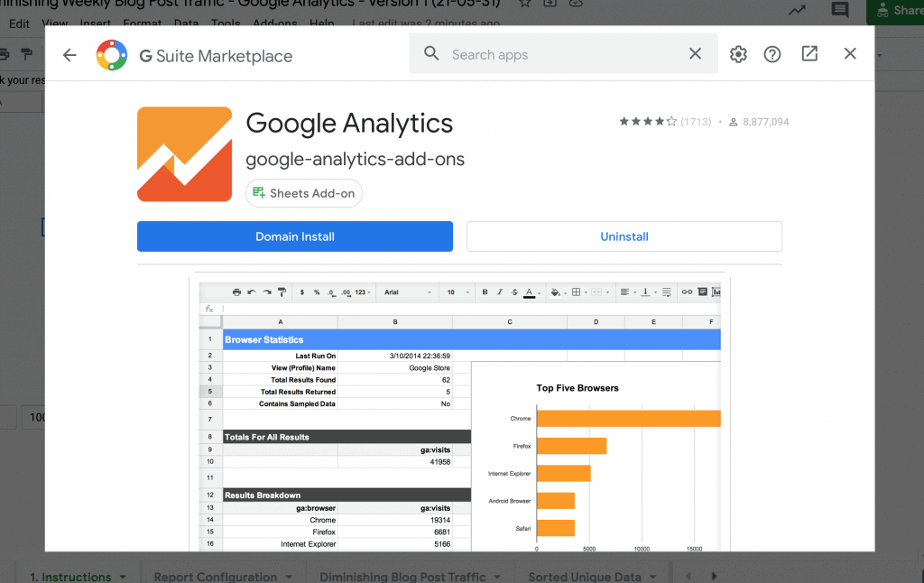Click the activity trend icon in header

[798, 10]
